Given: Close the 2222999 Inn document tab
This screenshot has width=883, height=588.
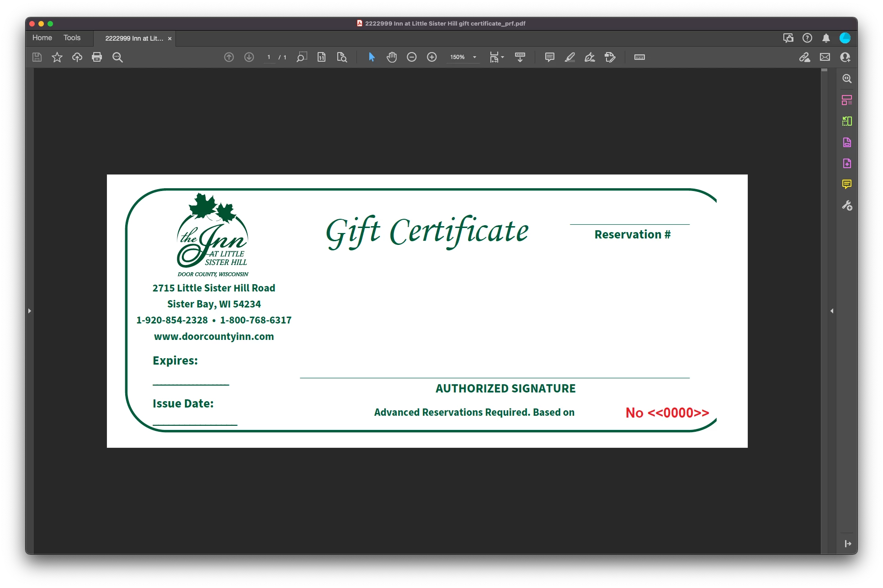Looking at the screenshot, I should (170, 39).
